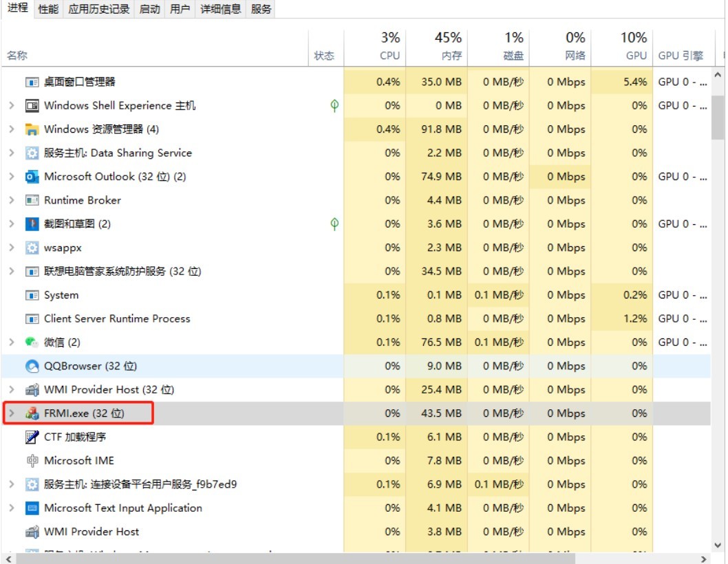Expand the FRMI.exe (32 位) row
Screen dimensions: 728x564
12,413
